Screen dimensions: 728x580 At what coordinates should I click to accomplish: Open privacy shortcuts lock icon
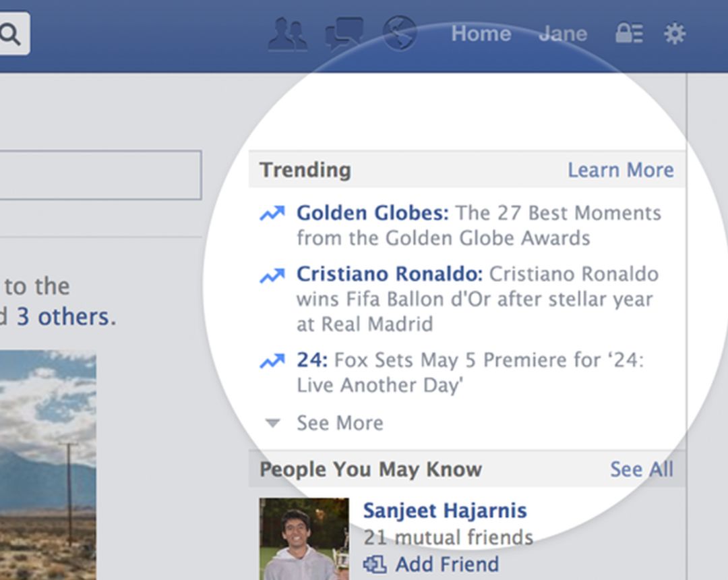628,34
